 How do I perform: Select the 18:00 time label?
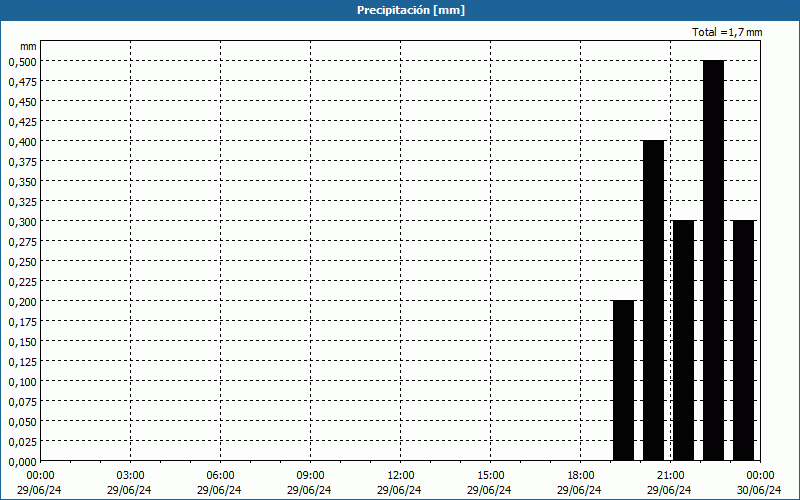coord(581,476)
